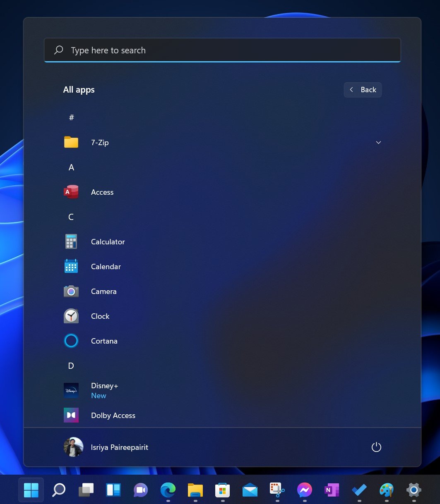Click the 7-Zip label
The width and height of the screenshot is (440, 504).
tap(100, 142)
